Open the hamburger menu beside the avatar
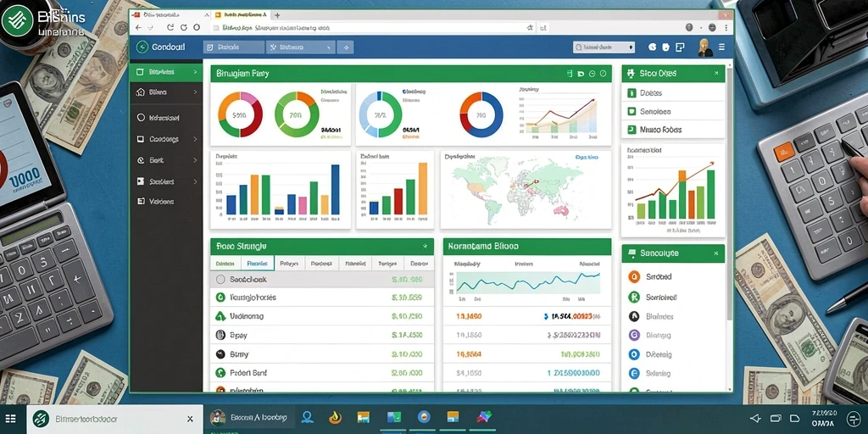 coord(722,47)
